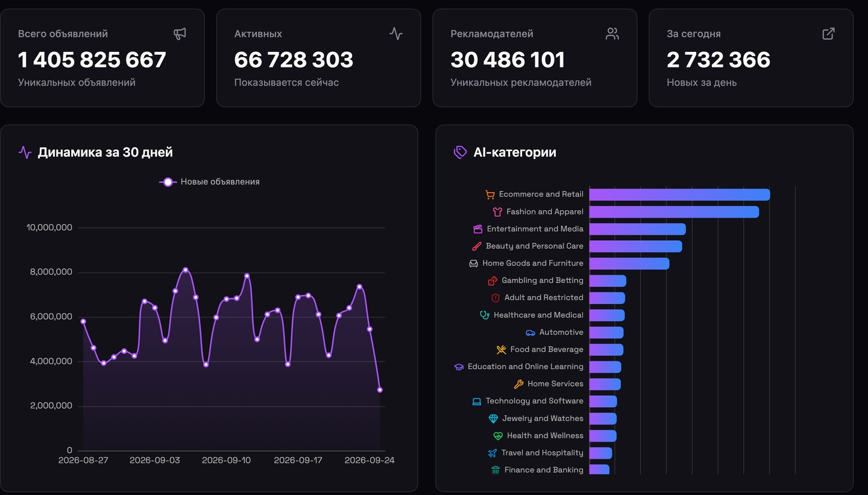Click the Fashion and Apparel bar
This screenshot has height=495, width=868.
[674, 212]
